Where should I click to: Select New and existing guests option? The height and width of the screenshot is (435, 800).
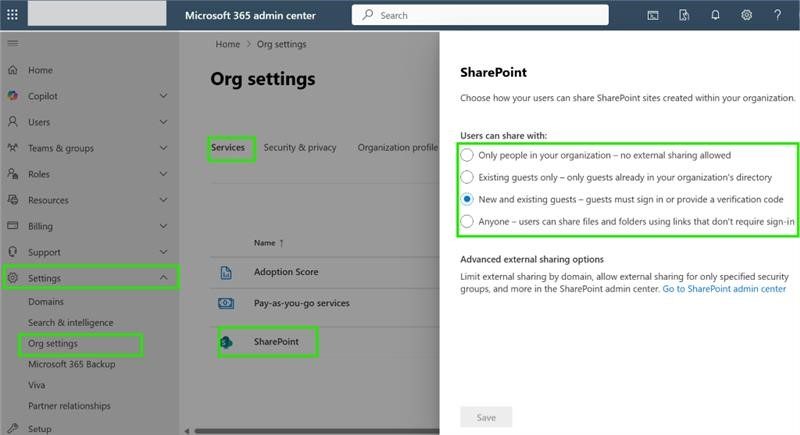[467, 199]
